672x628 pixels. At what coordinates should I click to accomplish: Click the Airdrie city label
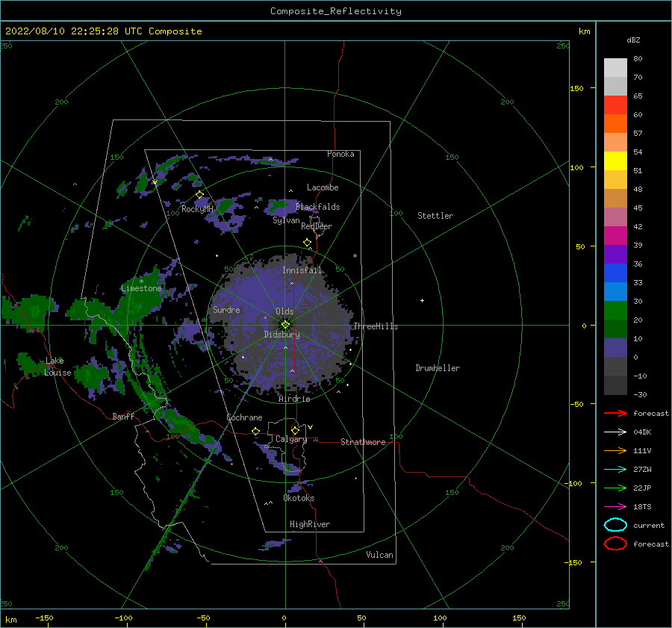tap(294, 399)
